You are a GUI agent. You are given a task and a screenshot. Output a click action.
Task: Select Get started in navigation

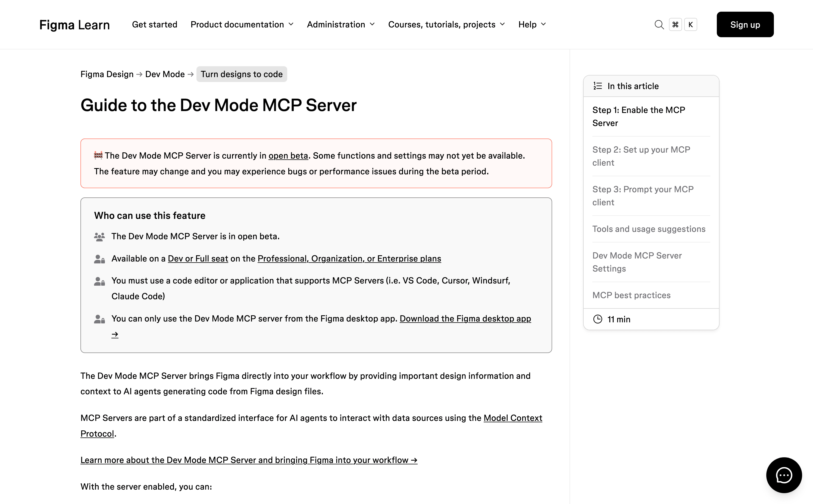(x=155, y=24)
